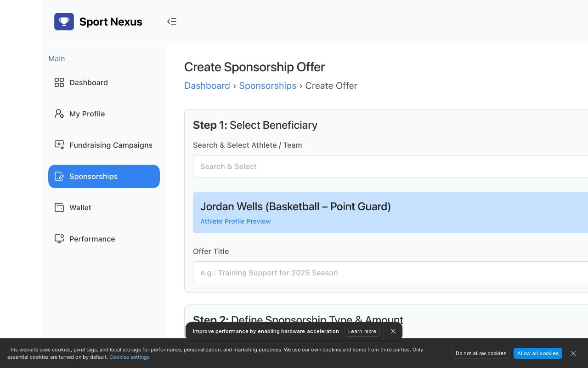Click into the Offer Title input field
Image resolution: width=588 pixels, height=368 pixels.
point(390,273)
